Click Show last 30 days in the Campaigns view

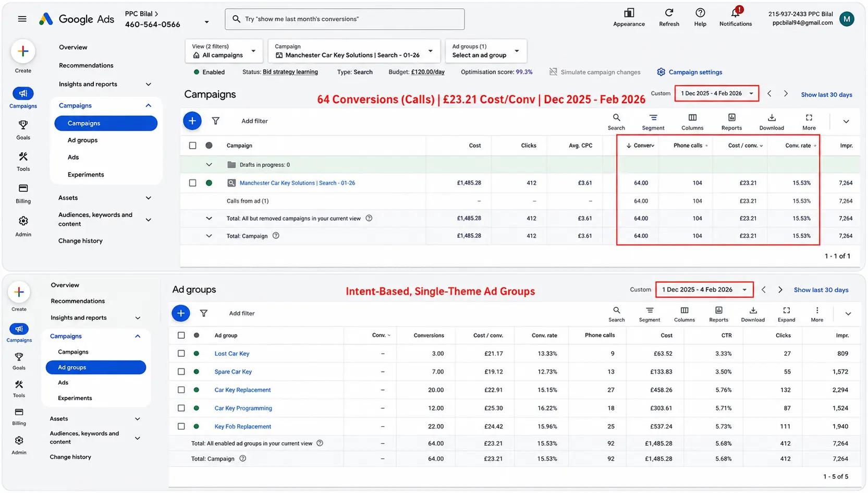(x=826, y=95)
